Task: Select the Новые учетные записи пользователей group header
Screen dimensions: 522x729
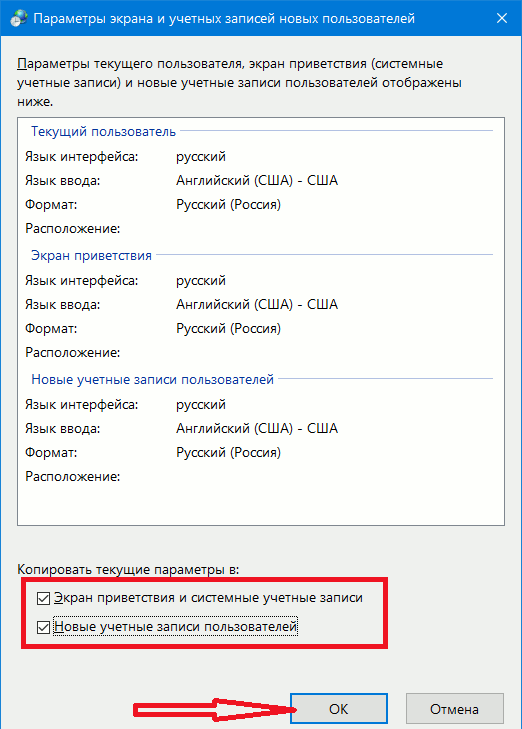Action: (152, 379)
